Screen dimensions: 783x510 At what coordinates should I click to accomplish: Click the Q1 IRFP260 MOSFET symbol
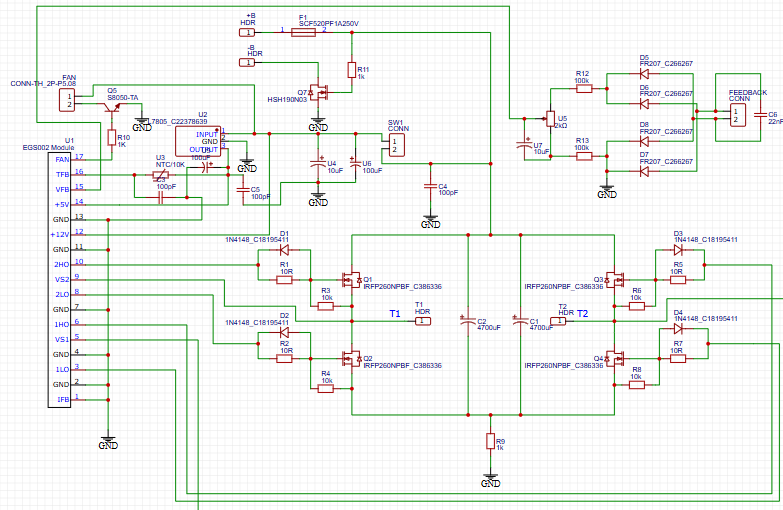tap(352, 280)
